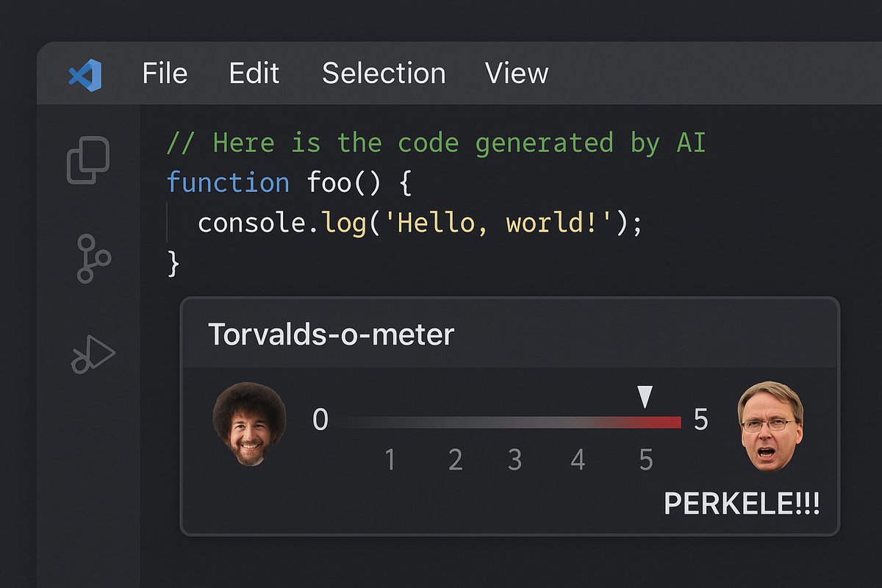Click the comment 'Here is the code generated by AI'
882x588 pixels.
click(459, 143)
